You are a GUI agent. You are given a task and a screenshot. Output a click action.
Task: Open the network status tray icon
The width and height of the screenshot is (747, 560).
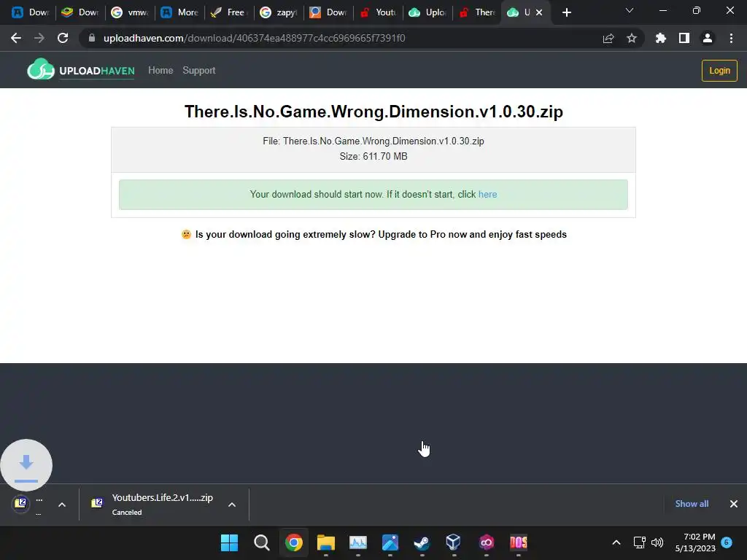639,542
